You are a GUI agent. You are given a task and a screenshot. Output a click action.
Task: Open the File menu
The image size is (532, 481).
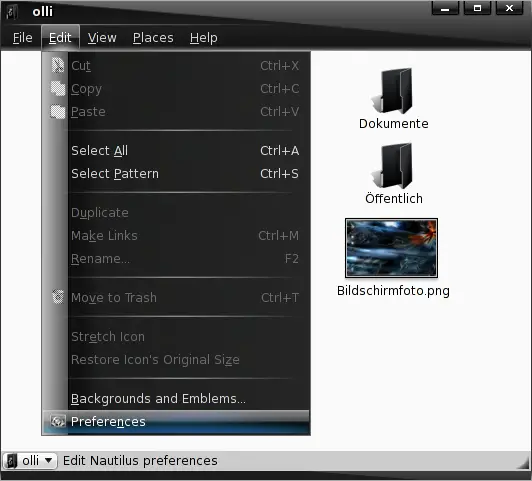tap(22, 38)
